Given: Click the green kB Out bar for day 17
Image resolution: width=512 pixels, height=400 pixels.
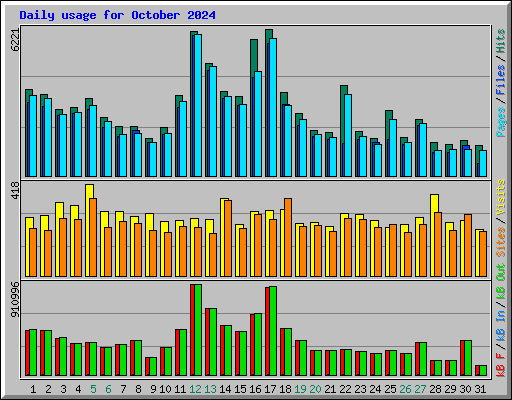Looking at the screenshot, I should (x=273, y=331).
